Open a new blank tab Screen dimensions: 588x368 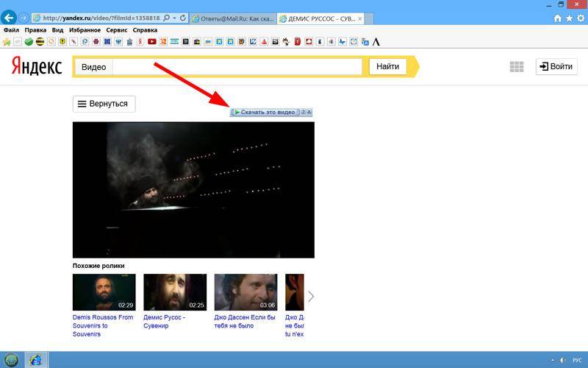coord(369,18)
